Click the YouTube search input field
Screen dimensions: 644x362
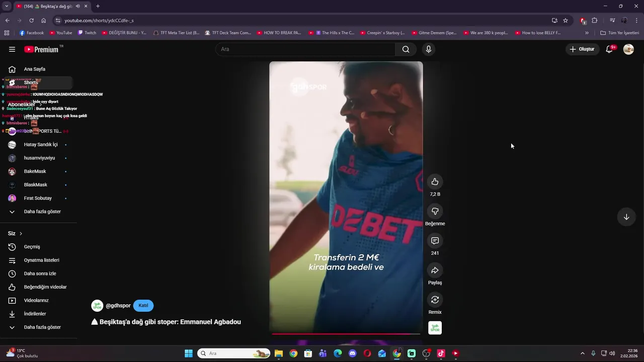click(305, 49)
